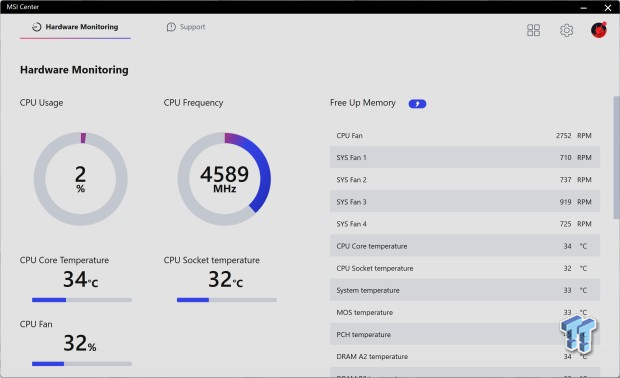Select the CPU Usage gauge ring
Image resolution: width=620 pixels, height=378 pixels.
pyautogui.click(x=81, y=179)
